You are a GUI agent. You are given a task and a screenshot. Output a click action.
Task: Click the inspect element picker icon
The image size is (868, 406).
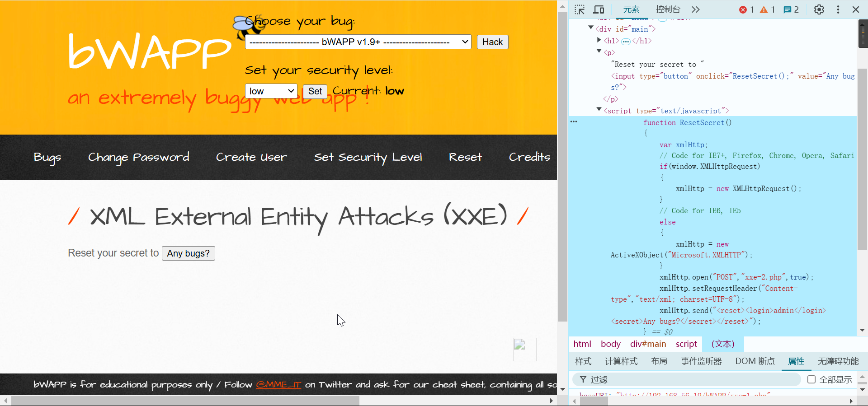[x=580, y=9]
